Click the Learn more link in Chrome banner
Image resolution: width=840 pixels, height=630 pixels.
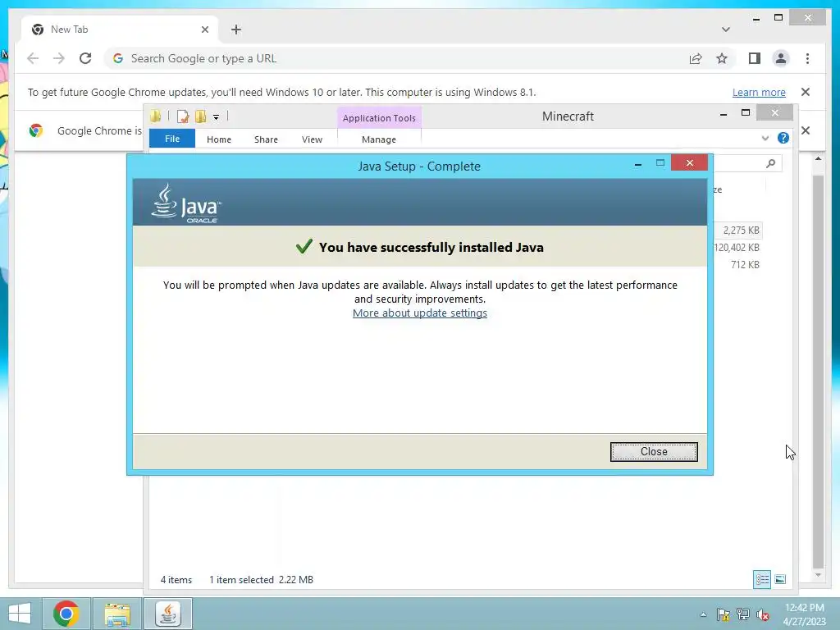tap(759, 92)
